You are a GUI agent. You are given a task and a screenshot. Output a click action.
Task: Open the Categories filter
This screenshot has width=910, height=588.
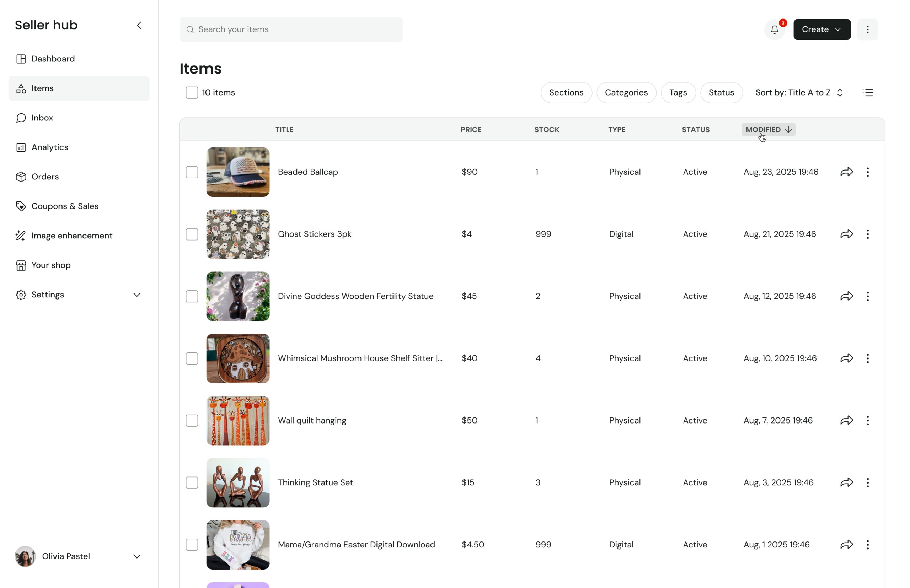click(x=626, y=93)
